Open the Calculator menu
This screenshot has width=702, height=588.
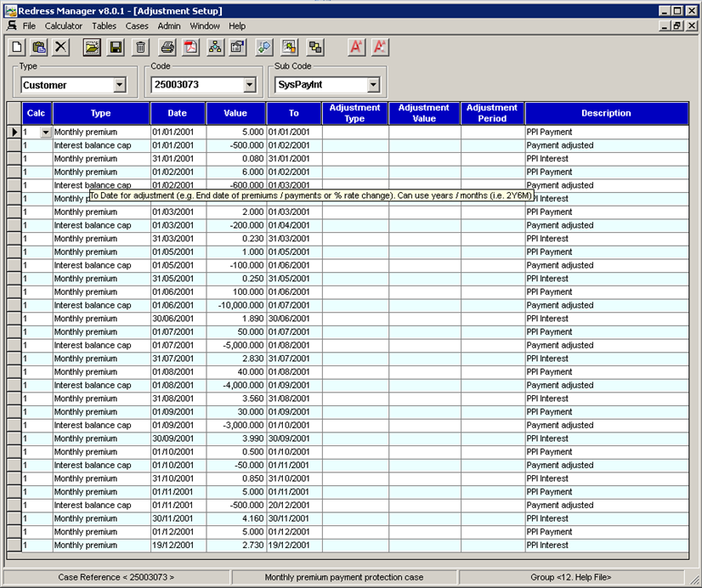pyautogui.click(x=64, y=26)
